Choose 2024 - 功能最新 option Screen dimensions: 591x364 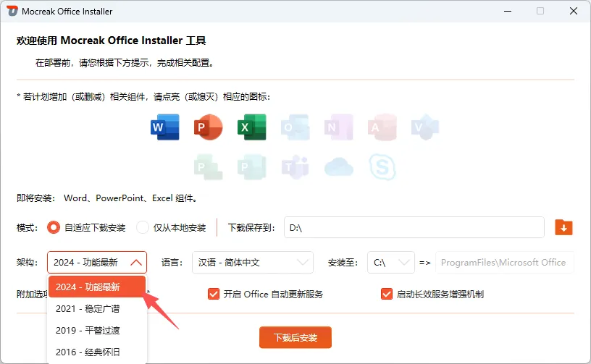(97, 287)
